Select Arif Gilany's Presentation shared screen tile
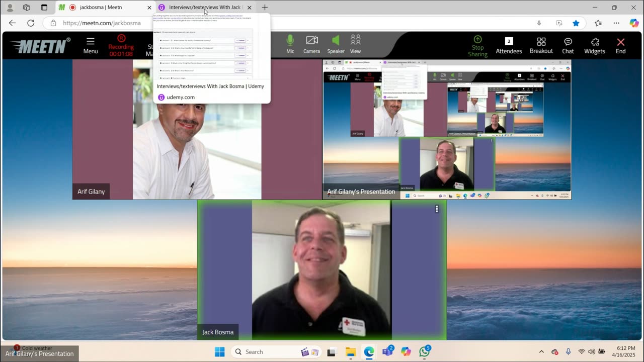644x362 pixels. coord(447,130)
